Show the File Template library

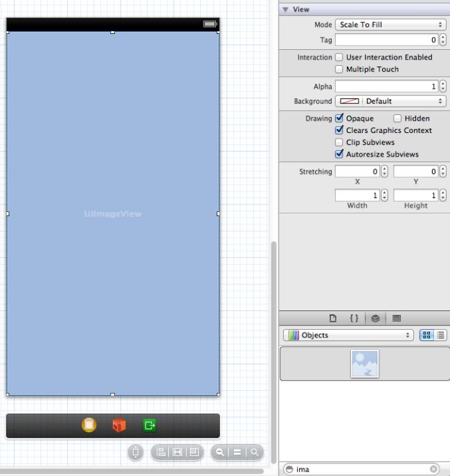[333, 318]
